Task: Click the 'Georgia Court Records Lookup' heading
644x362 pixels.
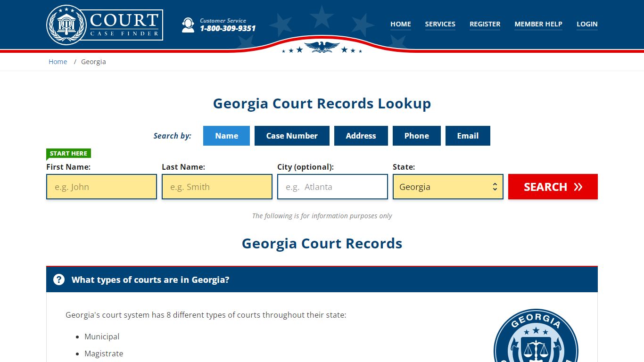Action: tap(322, 104)
